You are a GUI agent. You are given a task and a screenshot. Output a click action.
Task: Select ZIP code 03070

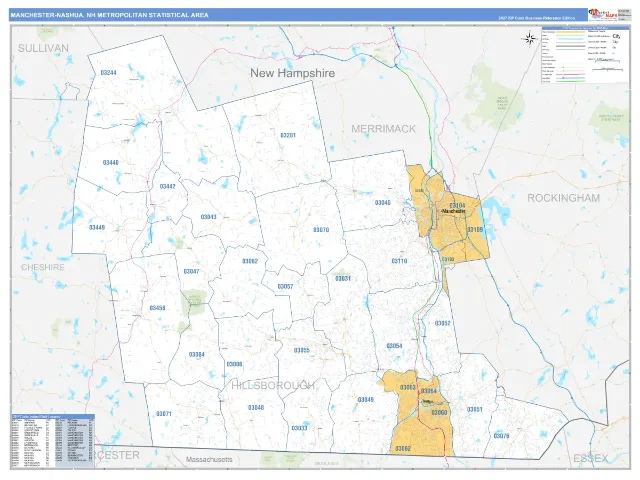point(321,230)
